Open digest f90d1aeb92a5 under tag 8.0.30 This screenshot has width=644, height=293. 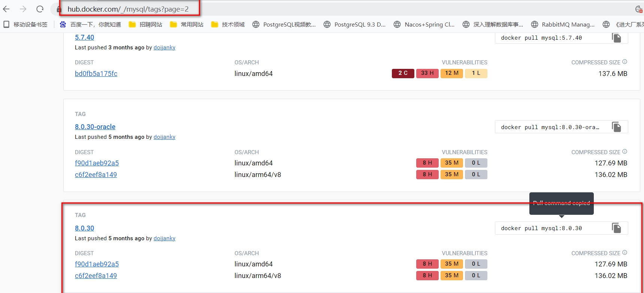pos(97,264)
